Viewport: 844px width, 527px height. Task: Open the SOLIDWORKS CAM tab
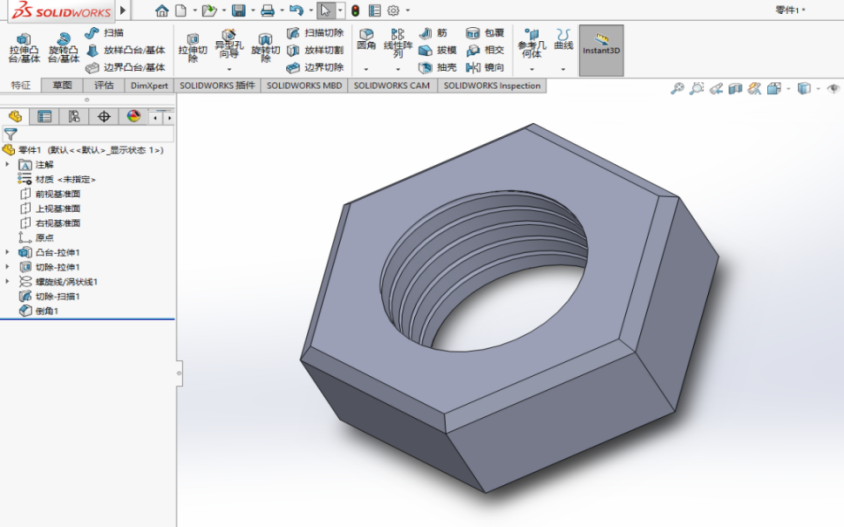[x=392, y=86]
